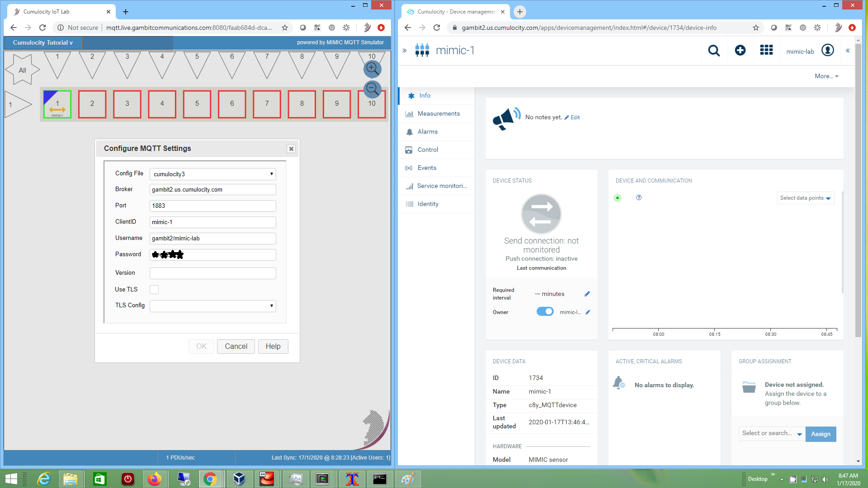Click the Version input field
868x488 pixels.
[213, 273]
